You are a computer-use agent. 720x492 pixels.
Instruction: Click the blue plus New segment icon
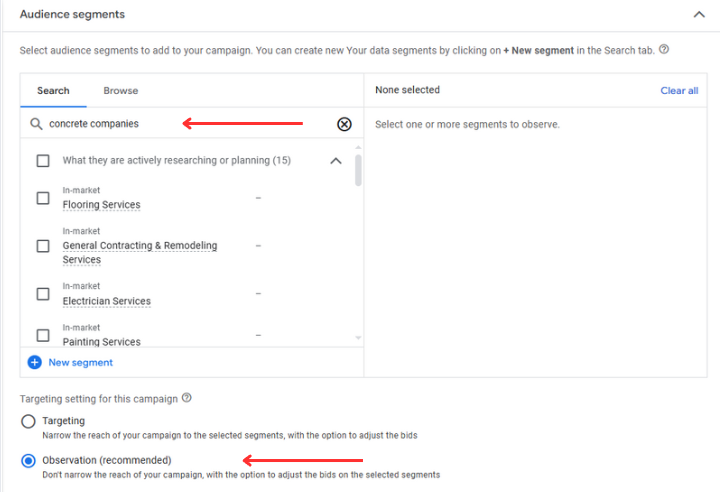[34, 362]
